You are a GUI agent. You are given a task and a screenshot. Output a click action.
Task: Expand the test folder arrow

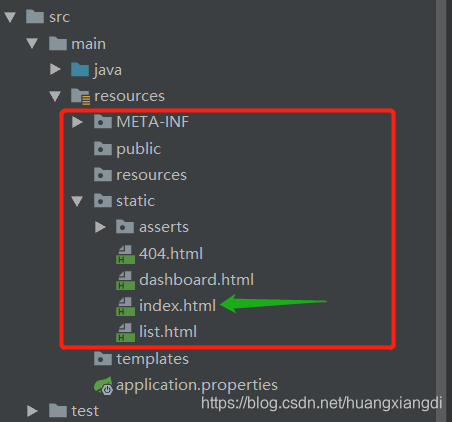[32, 411]
